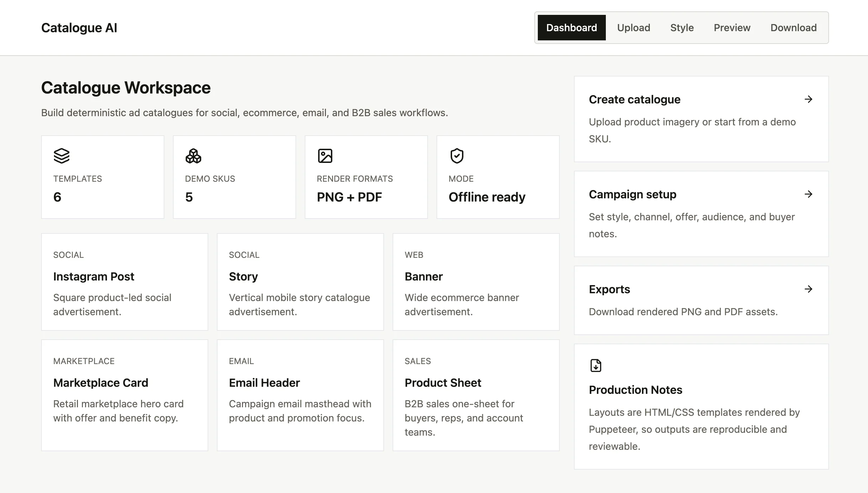
Task: Click the MODE stat label
Action: coord(461,179)
